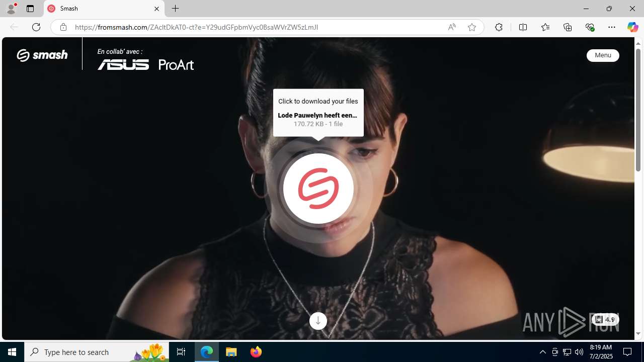Viewport: 644px width, 362px height.
Task: Open the Favorites panel
Action: 545,27
